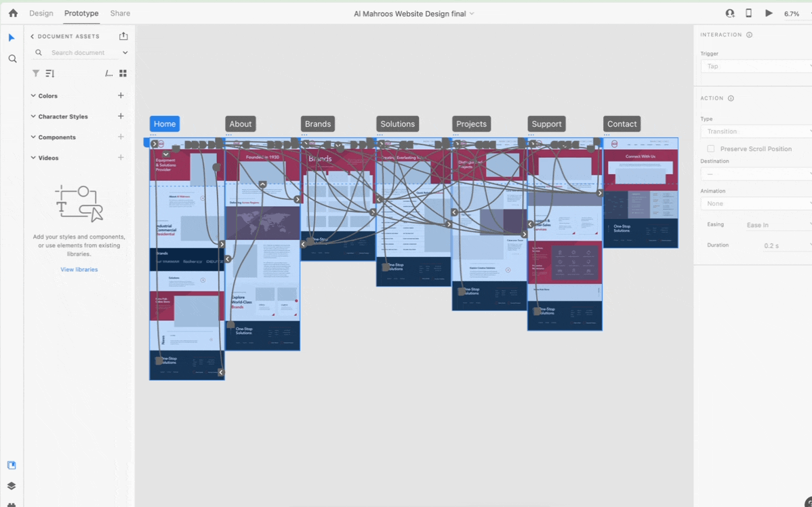
Task: Switch assets to grid view
Action: click(123, 73)
